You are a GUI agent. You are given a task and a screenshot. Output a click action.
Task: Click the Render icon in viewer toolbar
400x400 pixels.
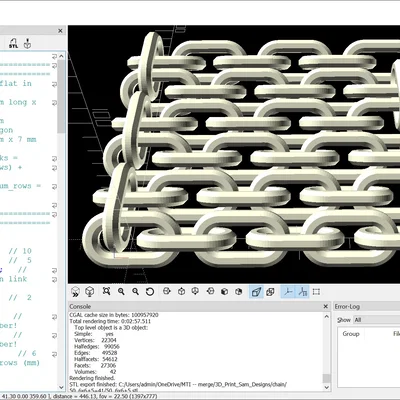89,292
